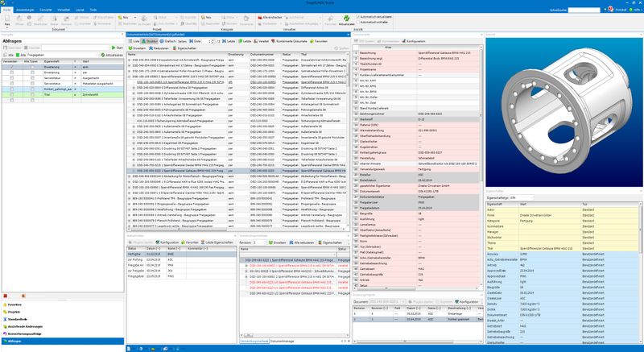644x352 pixels.
Task: Expand the 889-240-5000041 Prüfstand TP4 tree row
Action: pos(130,198)
